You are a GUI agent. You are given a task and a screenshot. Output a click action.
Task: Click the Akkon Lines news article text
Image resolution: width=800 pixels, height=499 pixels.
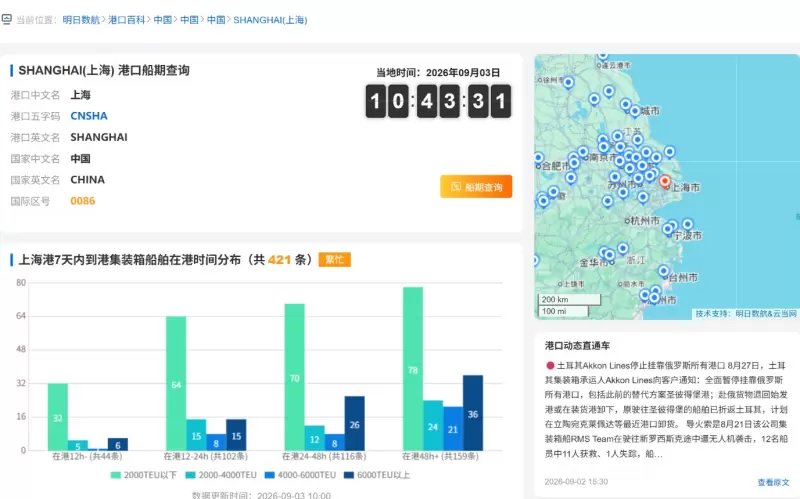pyautogui.click(x=666, y=409)
